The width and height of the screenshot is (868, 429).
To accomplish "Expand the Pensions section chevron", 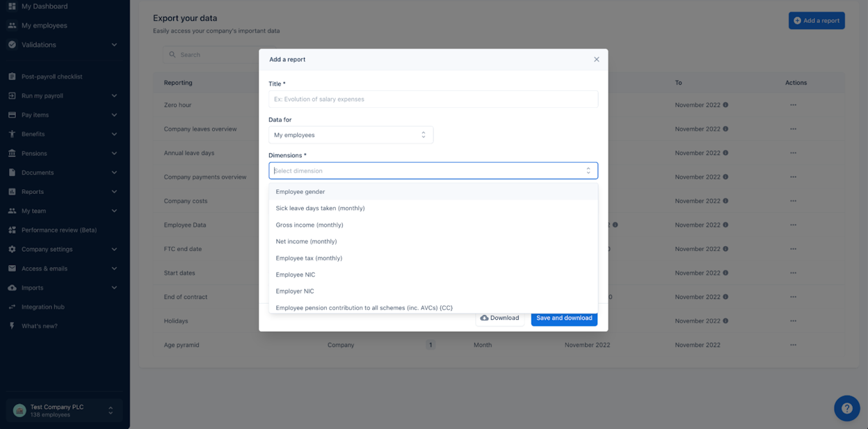I will (x=114, y=153).
